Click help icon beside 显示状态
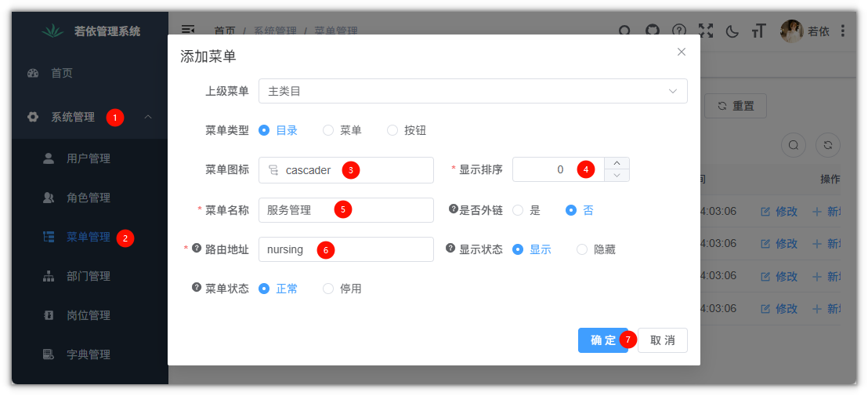The height and width of the screenshot is (396, 868). pyautogui.click(x=450, y=249)
